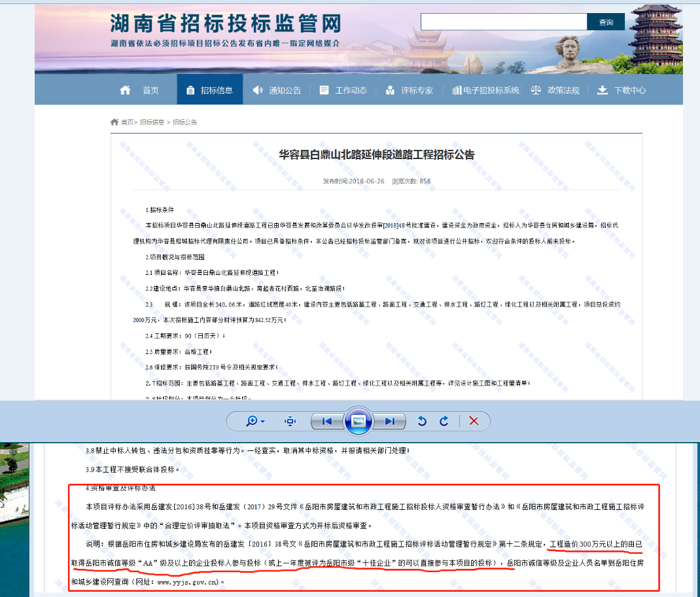
Task: Open the 评标专家 navigation item
Action: pos(410,90)
